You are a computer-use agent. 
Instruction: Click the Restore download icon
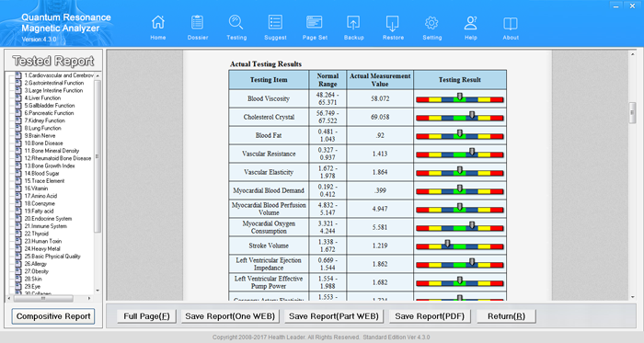393,28
